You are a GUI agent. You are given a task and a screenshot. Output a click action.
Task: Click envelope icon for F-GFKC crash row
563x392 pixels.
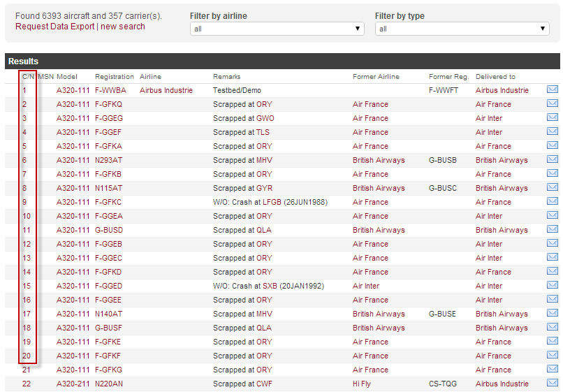[552, 201]
